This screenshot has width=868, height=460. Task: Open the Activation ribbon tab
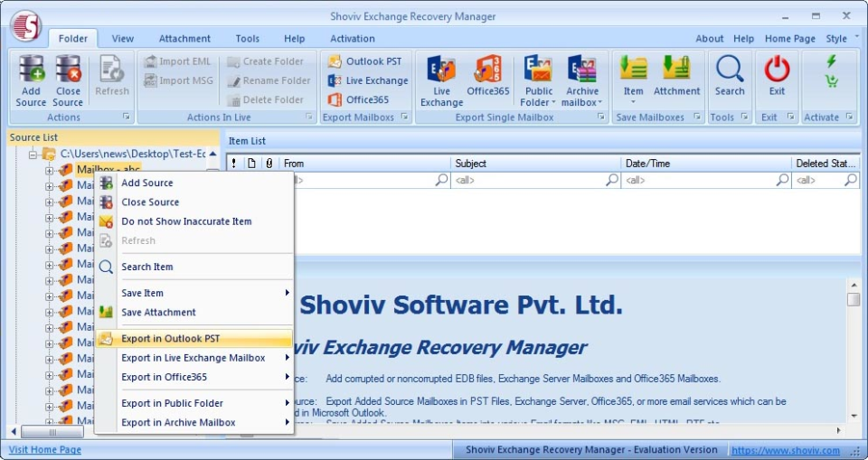[352, 38]
